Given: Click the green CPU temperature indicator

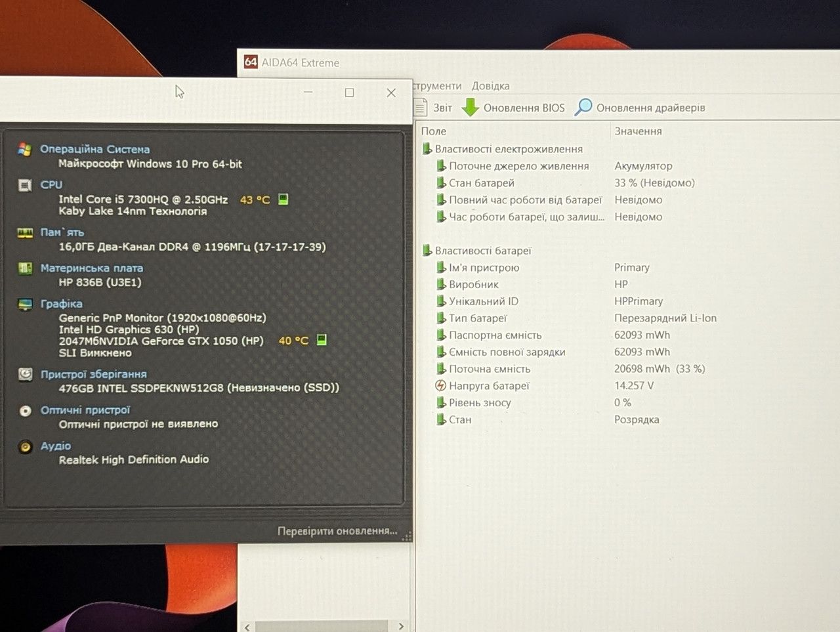Looking at the screenshot, I should point(283,199).
